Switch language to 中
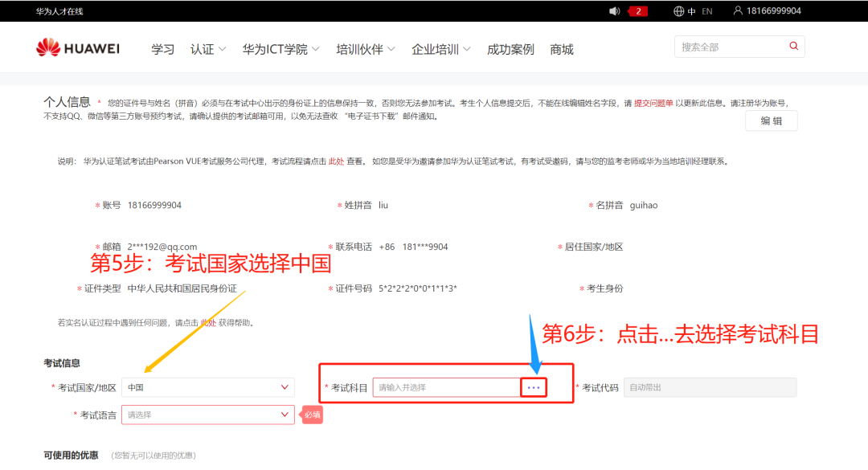 tap(692, 11)
